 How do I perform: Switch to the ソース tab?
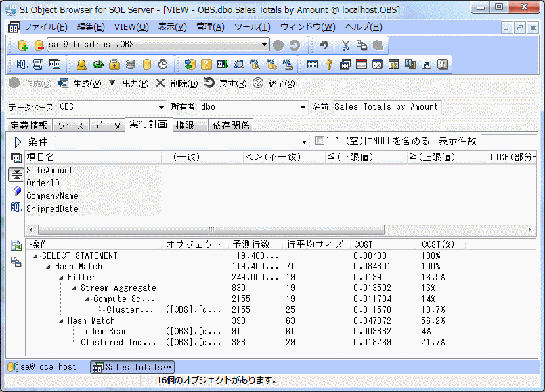pos(70,125)
